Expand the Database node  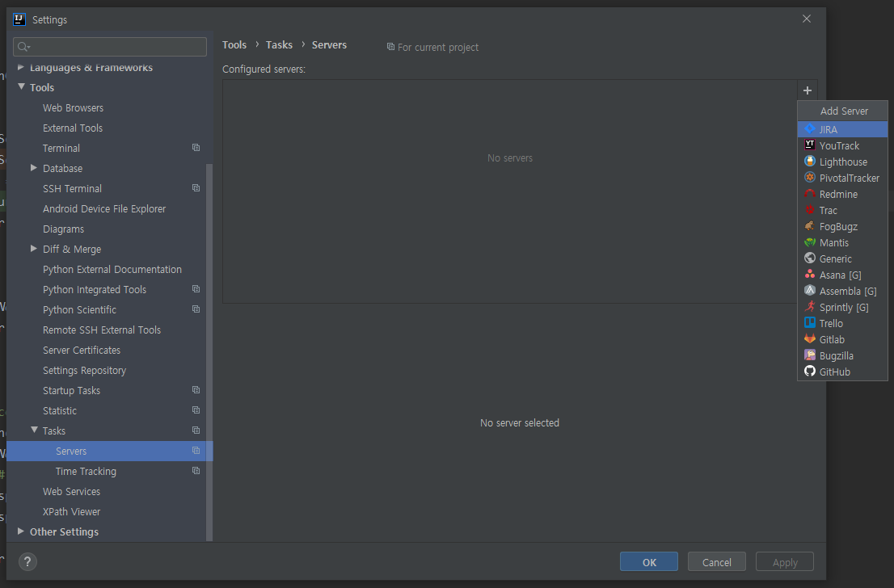[34, 167]
